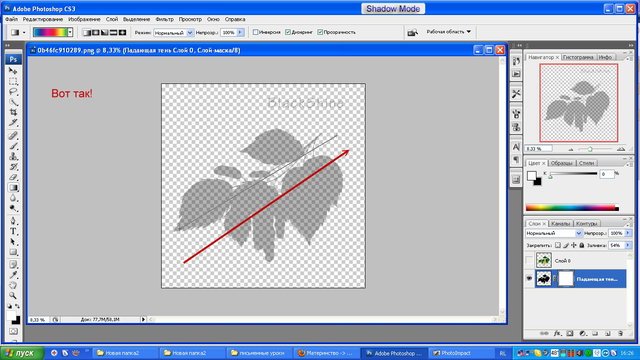
Task: Expand the layer blend mode Нормальный dropdown
Action: coord(553,233)
